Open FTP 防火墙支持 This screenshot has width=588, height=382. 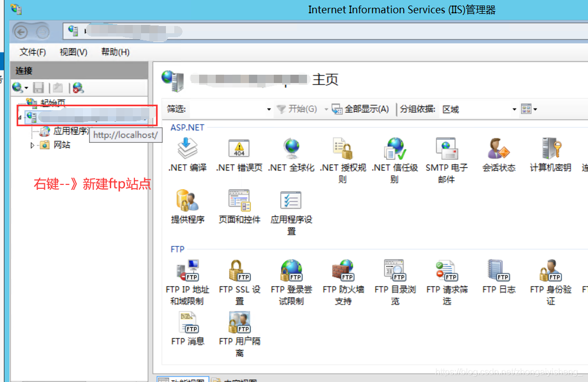pyautogui.click(x=343, y=282)
